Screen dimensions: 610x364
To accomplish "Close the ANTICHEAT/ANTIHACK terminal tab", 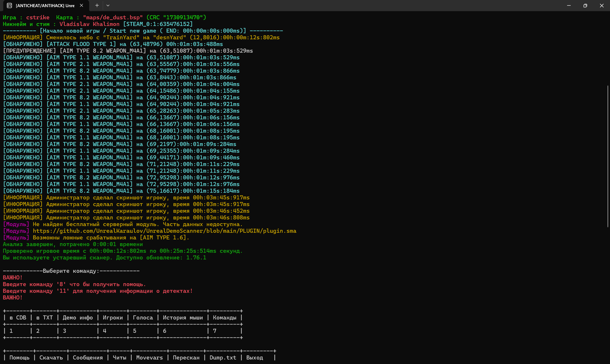I will click(x=81, y=5).
